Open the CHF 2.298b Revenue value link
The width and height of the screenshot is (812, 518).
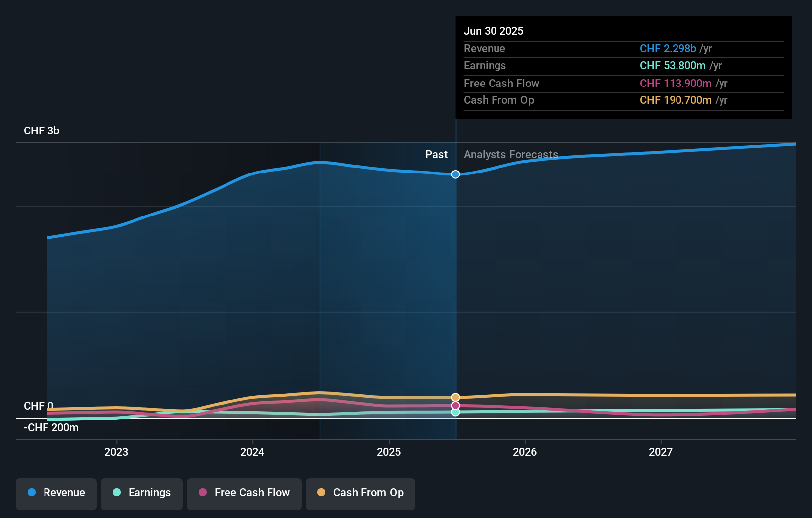pos(669,49)
